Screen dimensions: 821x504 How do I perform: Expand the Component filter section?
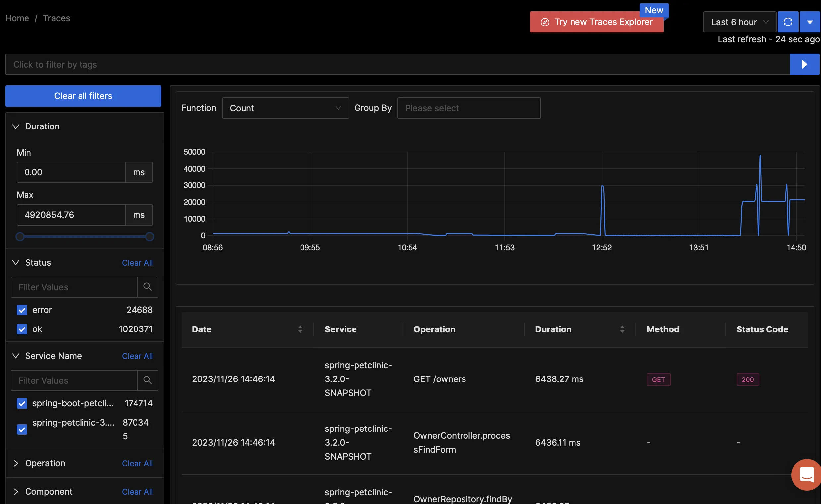coord(16,492)
